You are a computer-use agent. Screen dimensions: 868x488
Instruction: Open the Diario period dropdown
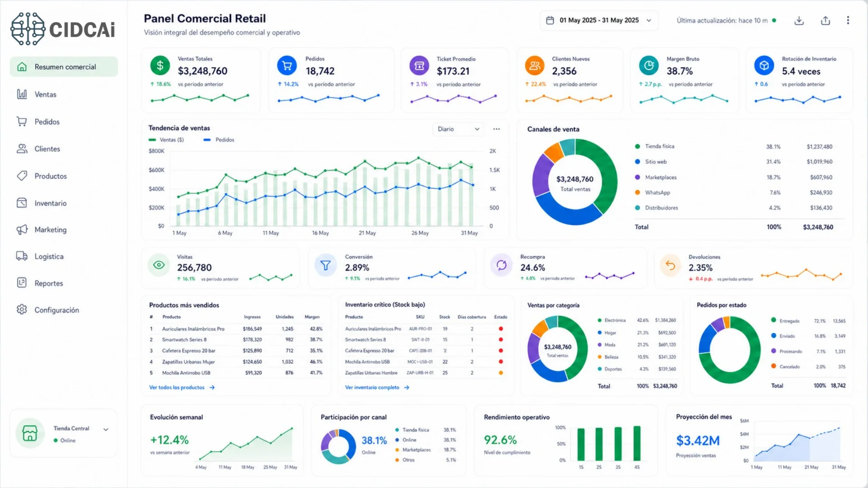point(458,129)
